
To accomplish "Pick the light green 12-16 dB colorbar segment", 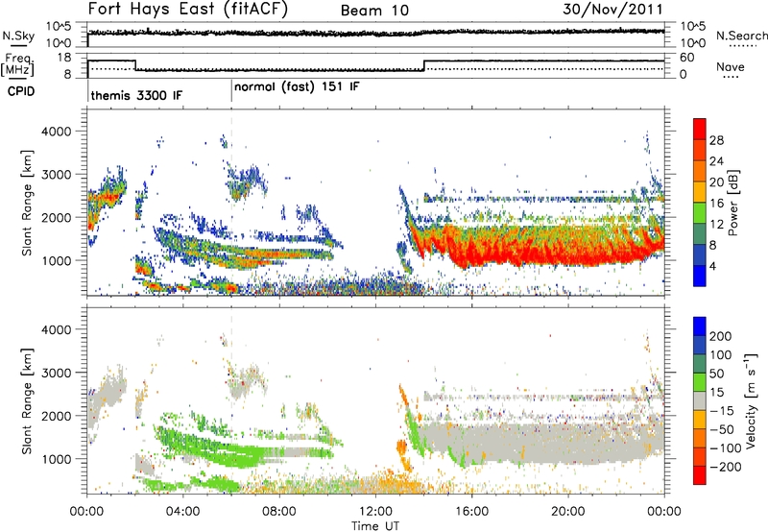I will 700,213.
